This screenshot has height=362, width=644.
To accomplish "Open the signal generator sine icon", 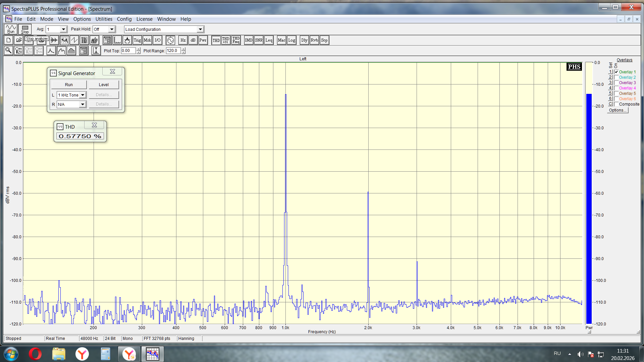I will pyautogui.click(x=170, y=40).
